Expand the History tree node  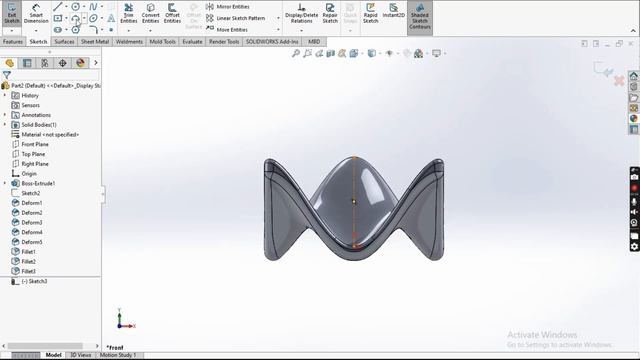pyautogui.click(x=5, y=95)
